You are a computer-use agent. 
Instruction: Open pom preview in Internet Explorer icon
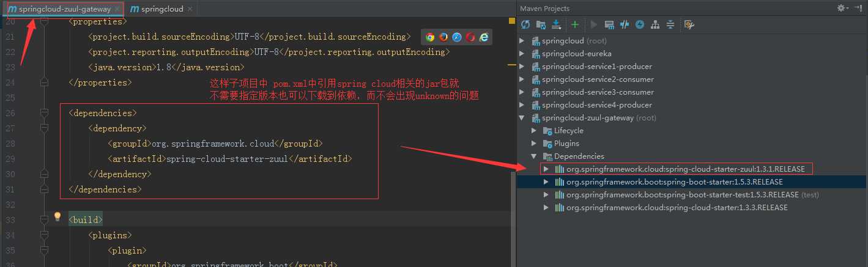click(x=484, y=37)
